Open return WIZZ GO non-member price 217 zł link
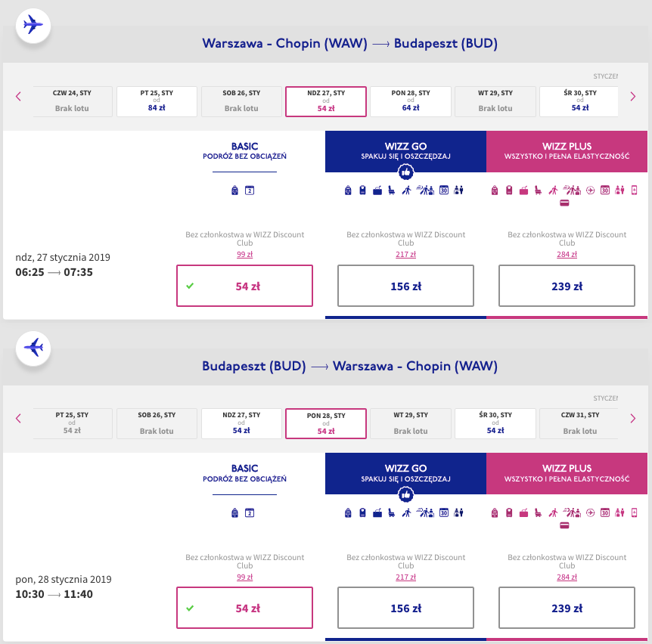The width and height of the screenshot is (652, 644). pyautogui.click(x=406, y=577)
